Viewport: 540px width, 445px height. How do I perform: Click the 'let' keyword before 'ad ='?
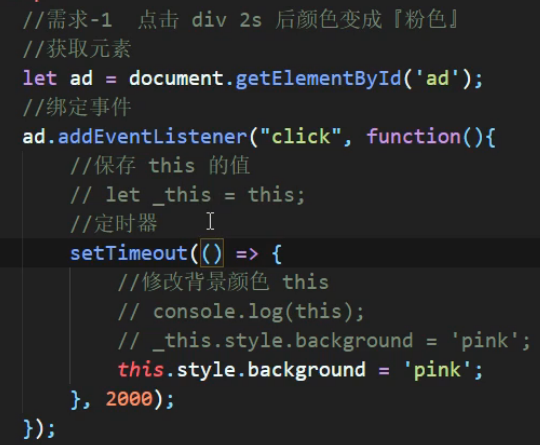pos(40,78)
